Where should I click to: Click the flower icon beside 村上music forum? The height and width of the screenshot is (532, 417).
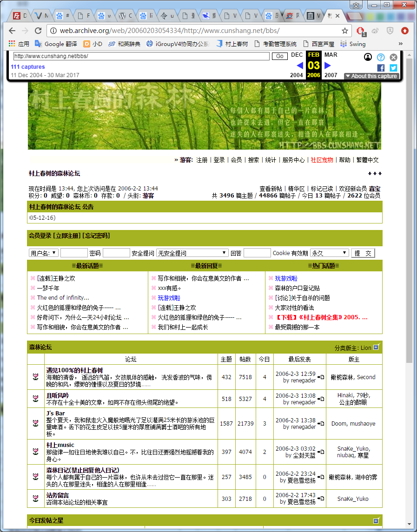click(x=36, y=452)
